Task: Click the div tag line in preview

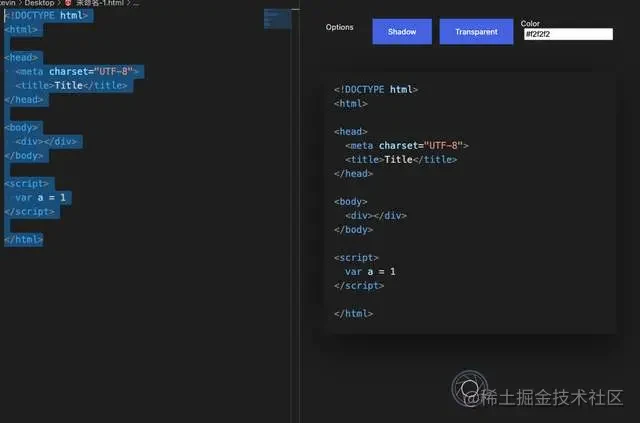Action: click(376, 216)
